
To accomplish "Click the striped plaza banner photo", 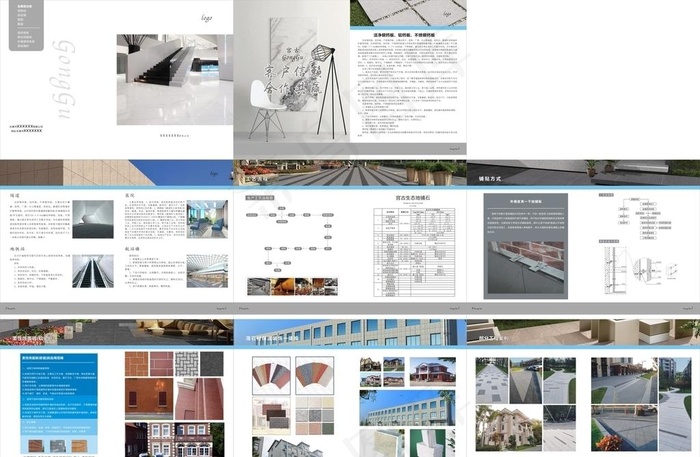I will 350,173.
